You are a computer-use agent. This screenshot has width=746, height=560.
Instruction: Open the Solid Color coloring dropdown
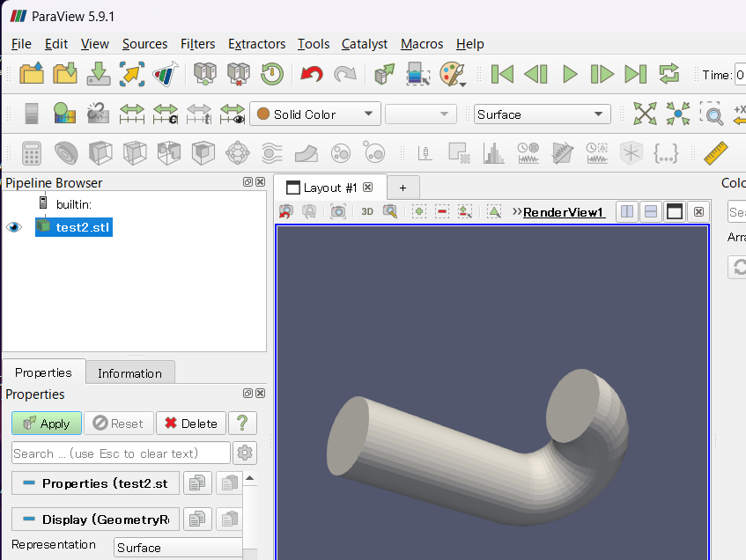click(x=314, y=114)
